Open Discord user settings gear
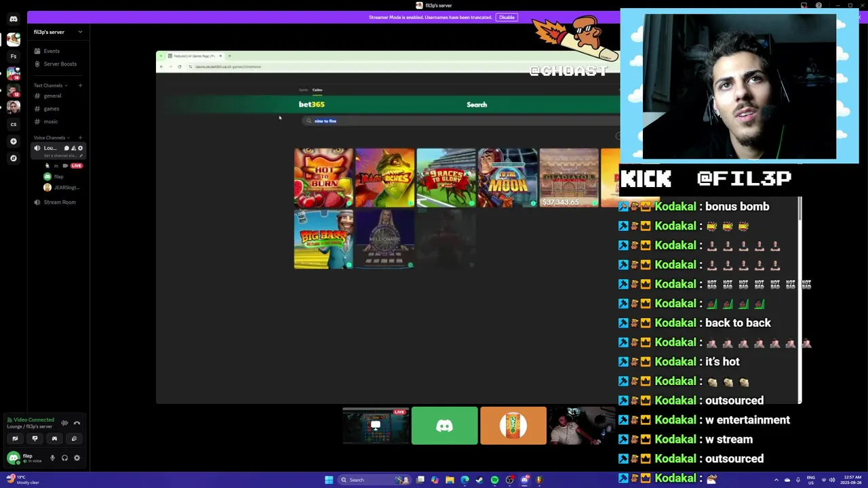 point(77,458)
